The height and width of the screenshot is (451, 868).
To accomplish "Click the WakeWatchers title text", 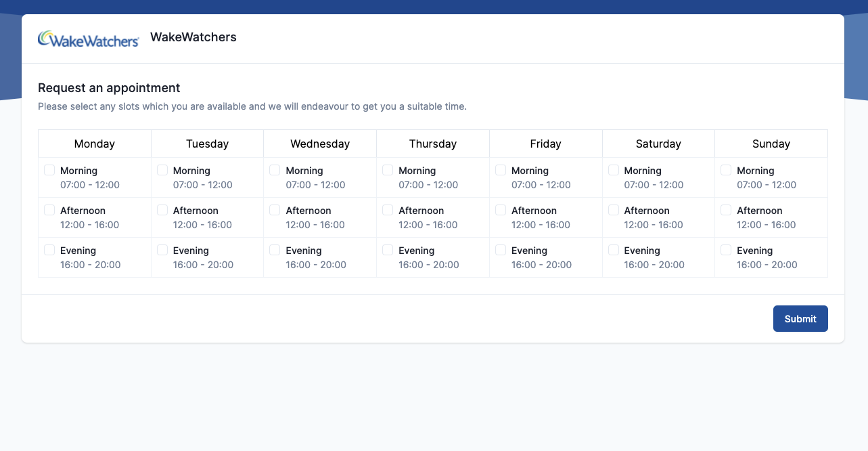I will pos(193,37).
